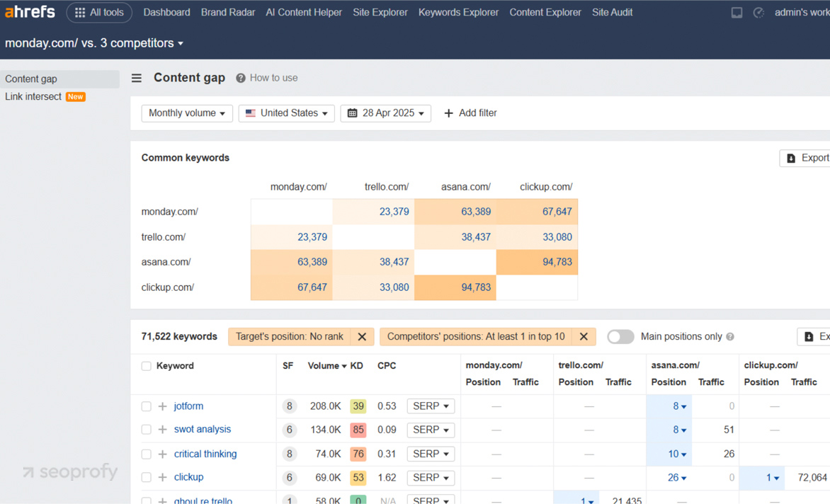Expand asana position 10 for critical thinking
The image size is (830, 504).
coord(677,454)
